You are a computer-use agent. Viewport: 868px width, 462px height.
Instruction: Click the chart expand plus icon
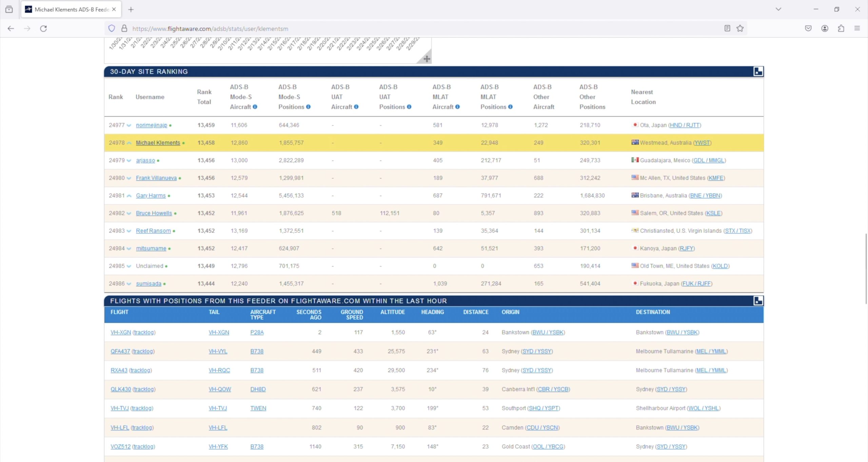(427, 59)
